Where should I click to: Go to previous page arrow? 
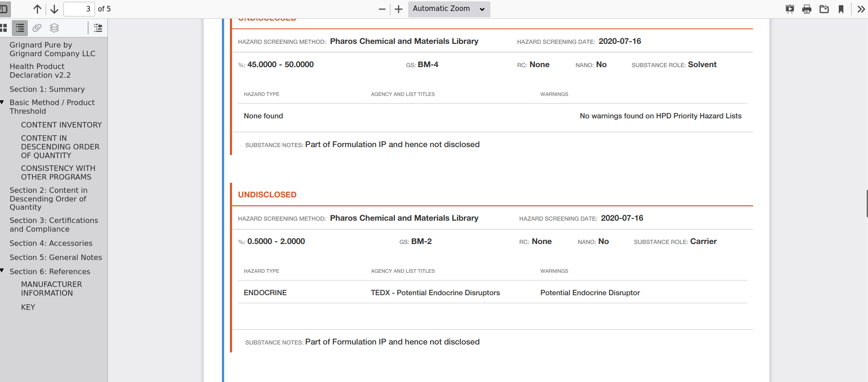tap(37, 9)
